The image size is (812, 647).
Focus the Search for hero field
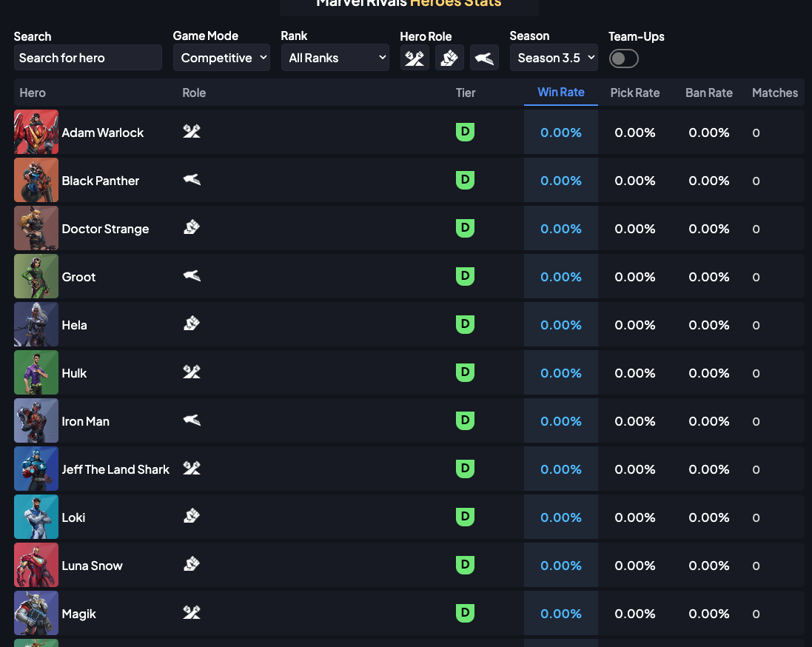click(88, 58)
